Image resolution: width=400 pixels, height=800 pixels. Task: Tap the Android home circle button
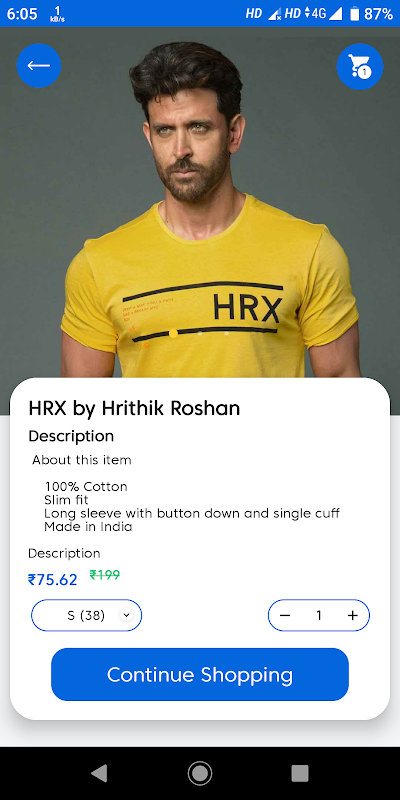click(x=200, y=773)
